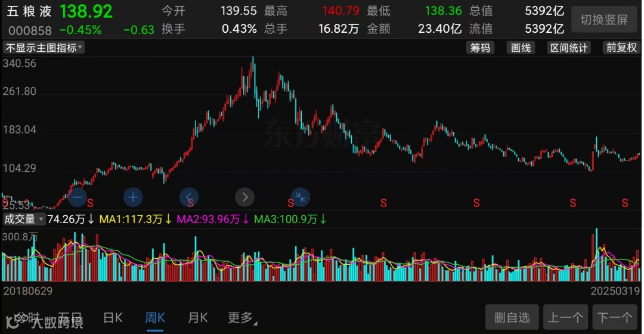644x334 pixels.
Task: Click the turnover rate 0.43%
Action: click(x=239, y=29)
